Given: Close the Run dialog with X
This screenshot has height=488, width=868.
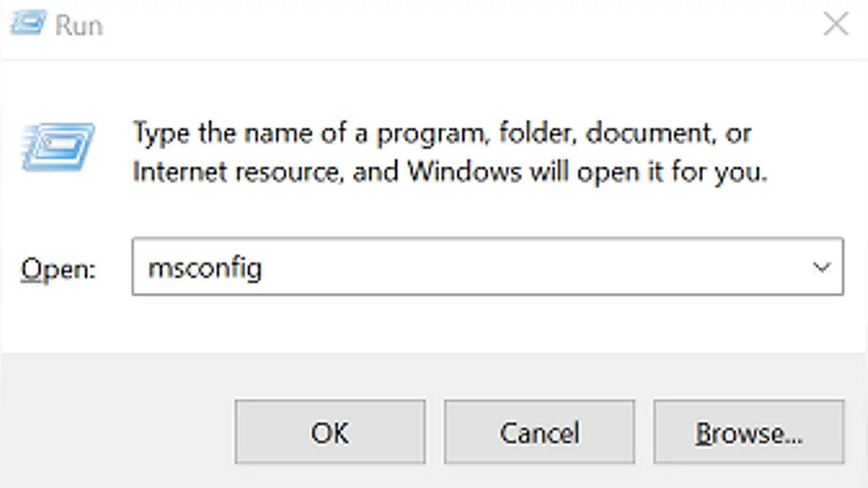Looking at the screenshot, I should 836,24.
